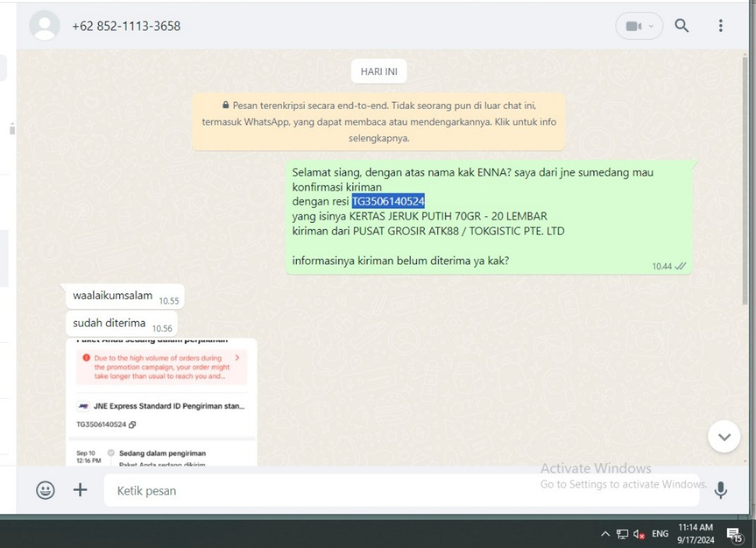Select the highlighted tracking number TG3506140524 in the sent message

coord(388,201)
